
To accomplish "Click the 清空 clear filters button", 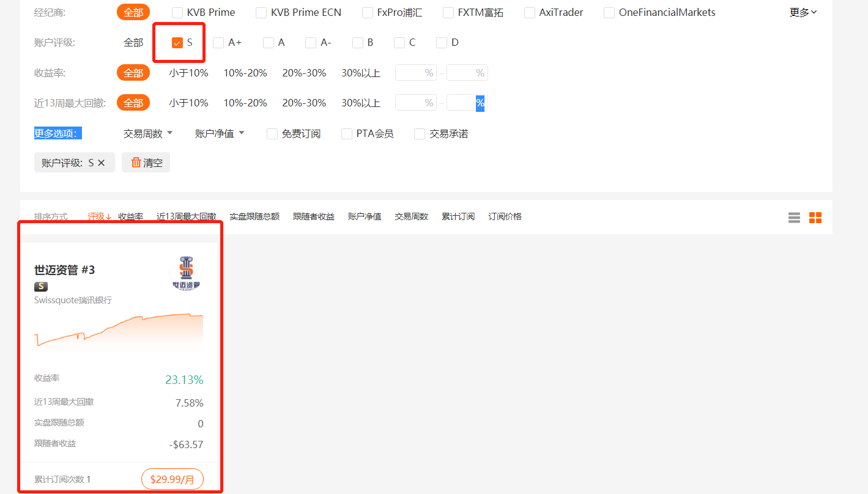I will tap(146, 163).
